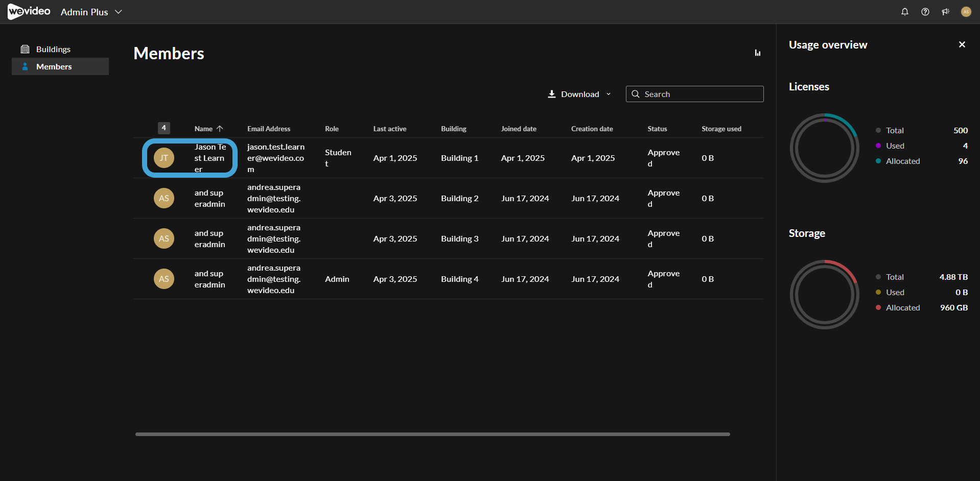980x481 pixels.
Task: Click the member count badge 4
Action: [x=164, y=128]
